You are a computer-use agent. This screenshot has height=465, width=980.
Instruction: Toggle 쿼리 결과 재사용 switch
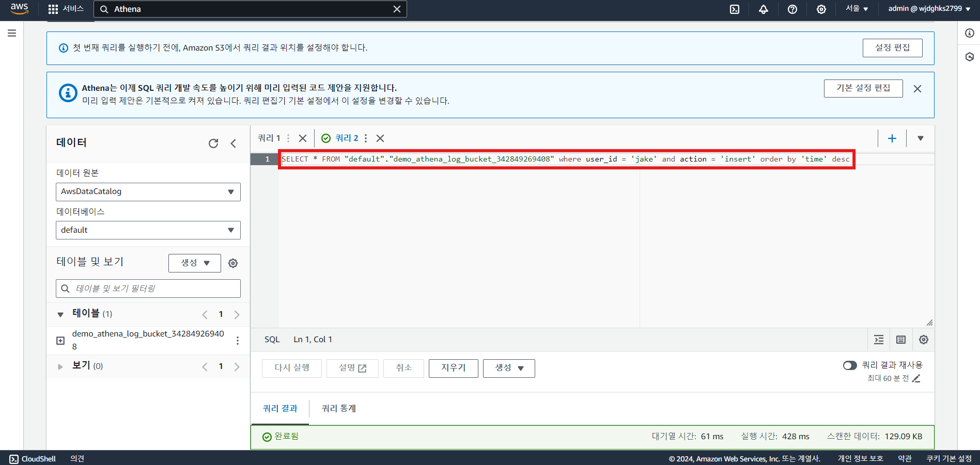click(x=850, y=365)
